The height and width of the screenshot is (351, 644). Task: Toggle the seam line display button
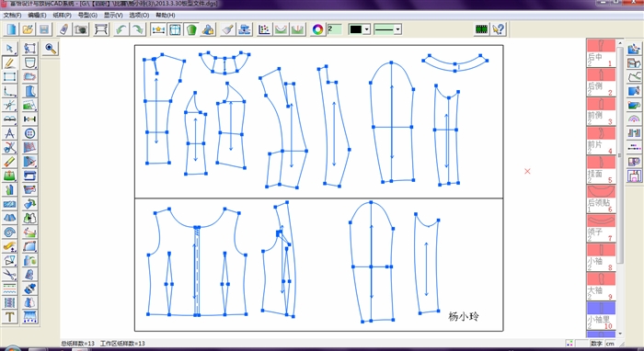click(x=158, y=29)
